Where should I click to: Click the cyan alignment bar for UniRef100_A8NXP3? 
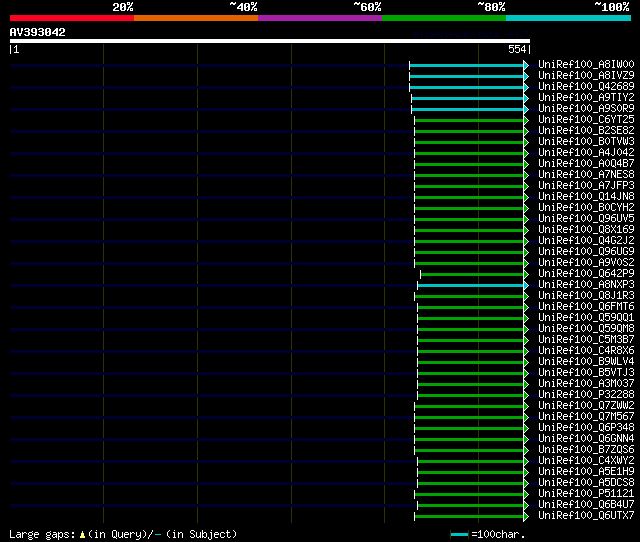click(471, 286)
